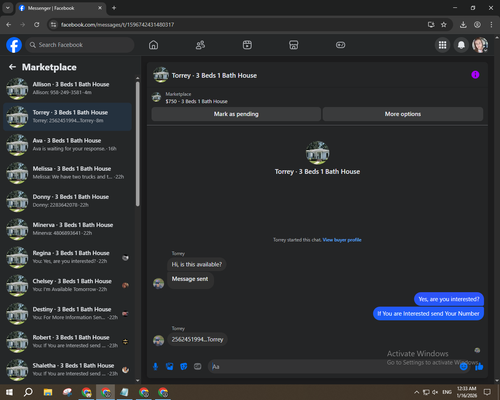The image size is (500, 400).
Task: Click the browser address bar URL
Action: (117, 25)
